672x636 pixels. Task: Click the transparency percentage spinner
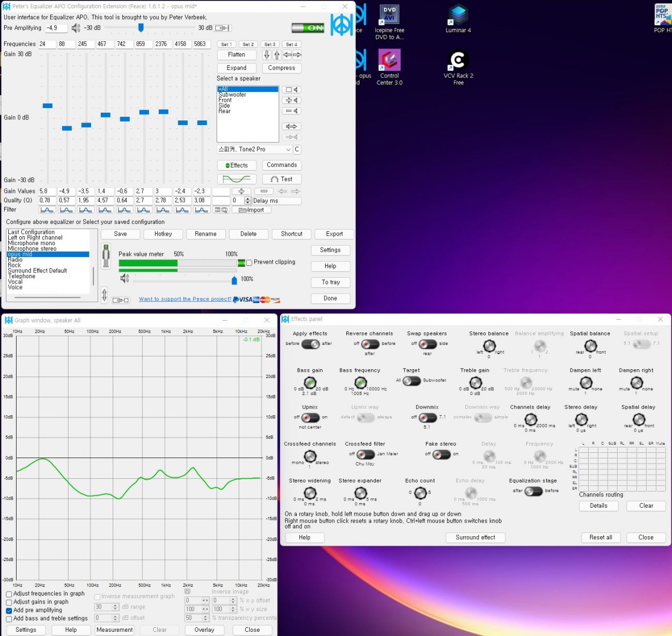coord(206,618)
